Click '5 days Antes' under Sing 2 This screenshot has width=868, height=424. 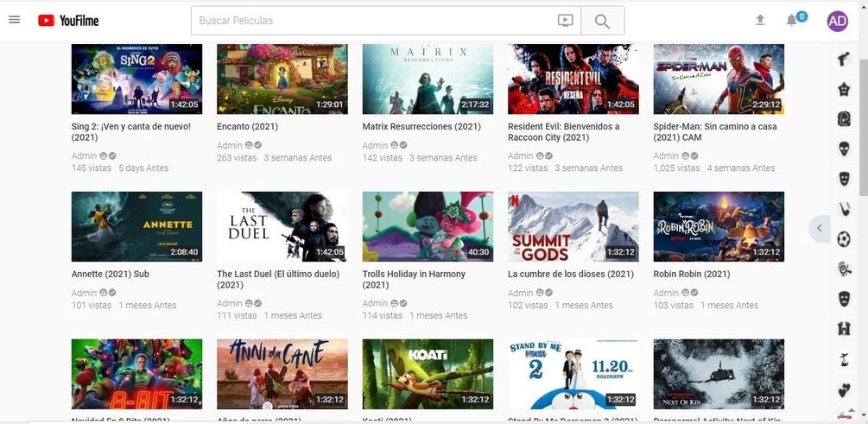tap(143, 168)
